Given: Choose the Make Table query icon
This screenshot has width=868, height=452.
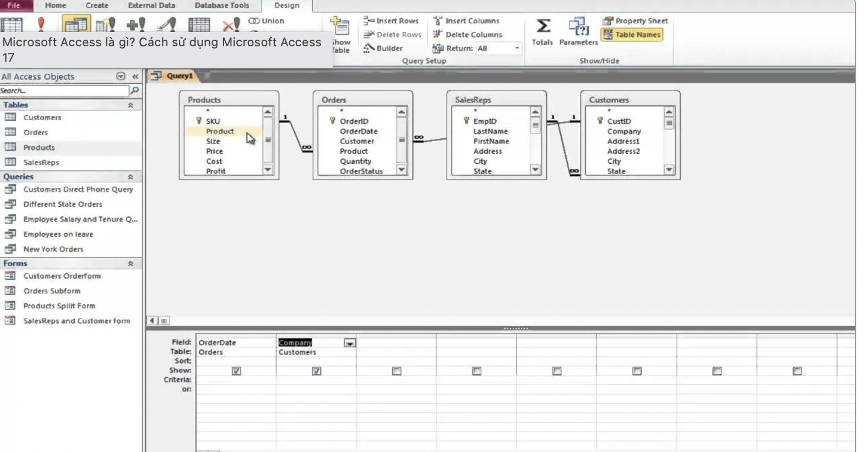Looking at the screenshot, I should click(105, 24).
